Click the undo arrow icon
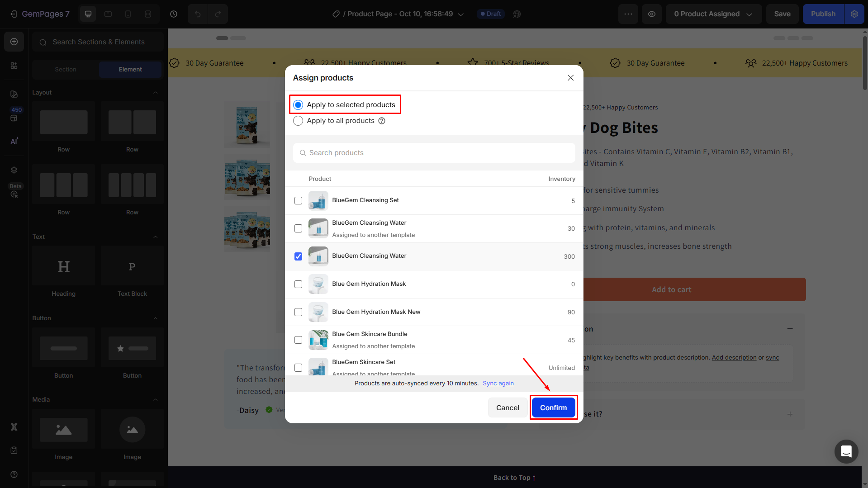The image size is (868, 488). pos(198,14)
